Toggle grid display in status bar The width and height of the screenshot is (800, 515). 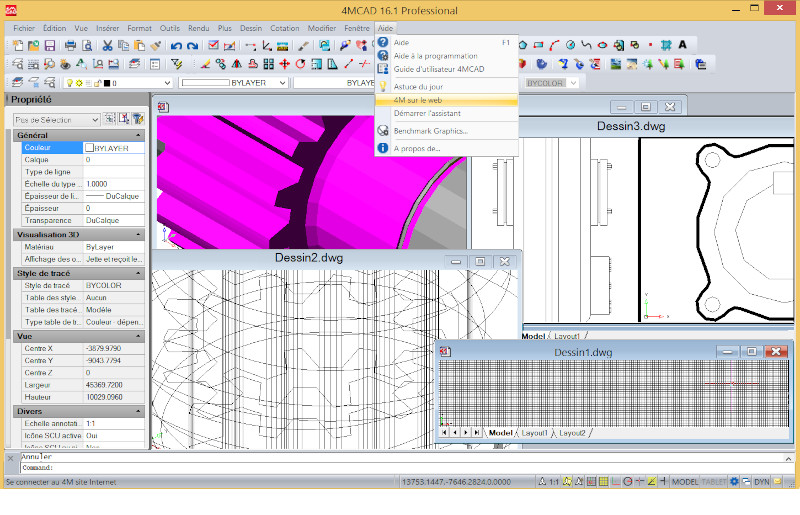(x=603, y=481)
